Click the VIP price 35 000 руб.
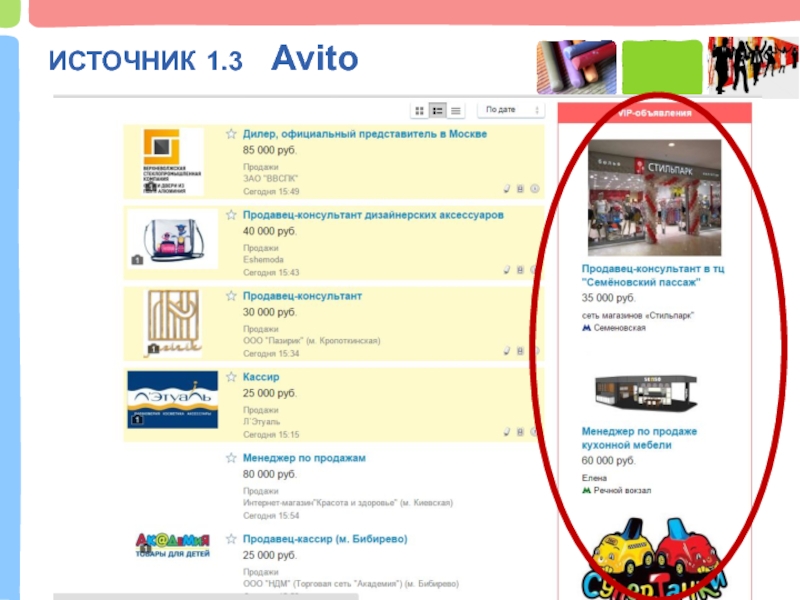The height and width of the screenshot is (600, 800). click(608, 297)
